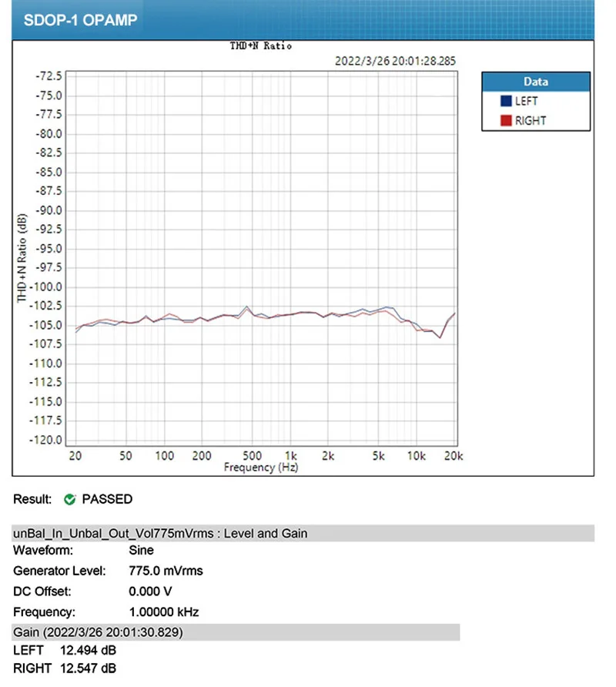
Task: Click the 200 x-axis tick label
Action: [x=202, y=456]
